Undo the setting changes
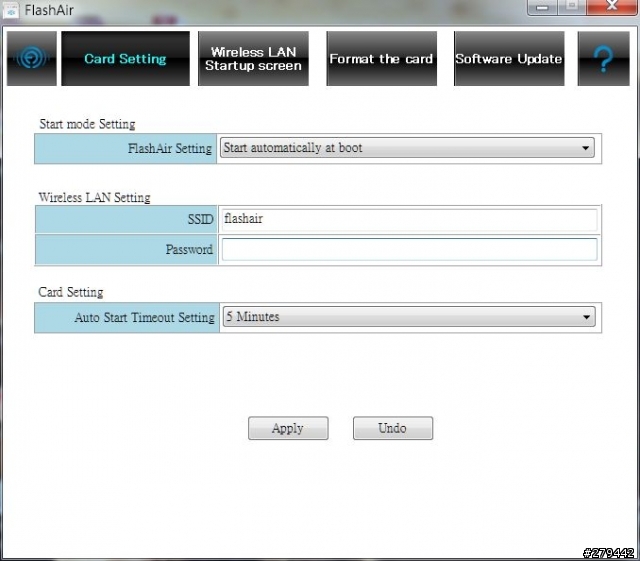This screenshot has width=640, height=561. click(x=393, y=428)
